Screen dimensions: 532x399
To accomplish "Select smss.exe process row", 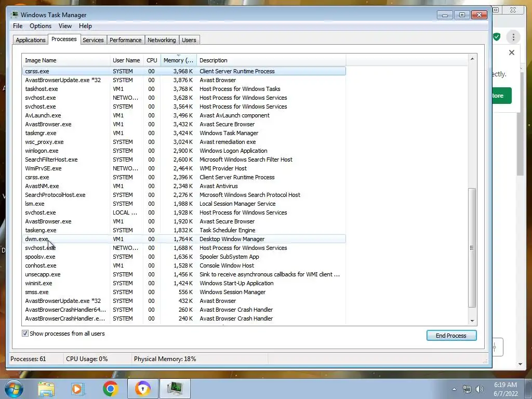I will [184, 292].
